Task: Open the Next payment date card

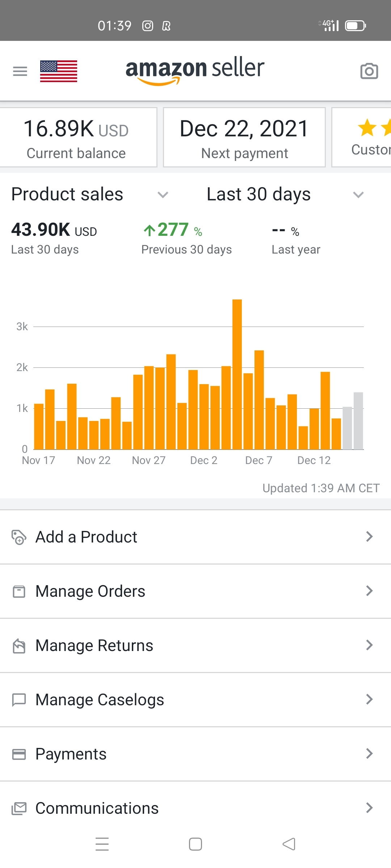Action: click(244, 137)
